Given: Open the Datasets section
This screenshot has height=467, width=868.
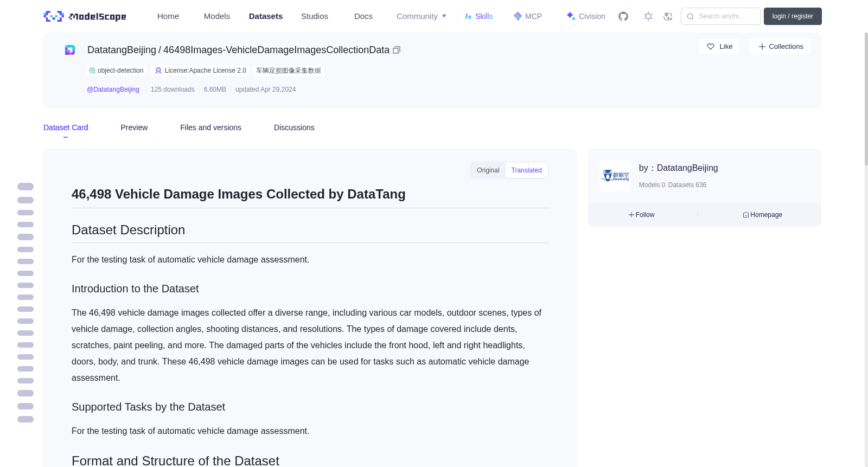Looking at the screenshot, I should (x=266, y=16).
